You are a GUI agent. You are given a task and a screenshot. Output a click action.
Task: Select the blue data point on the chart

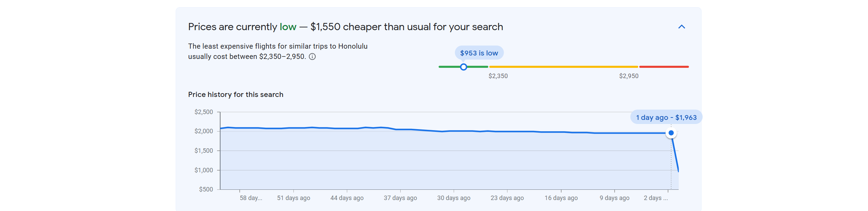(x=671, y=133)
